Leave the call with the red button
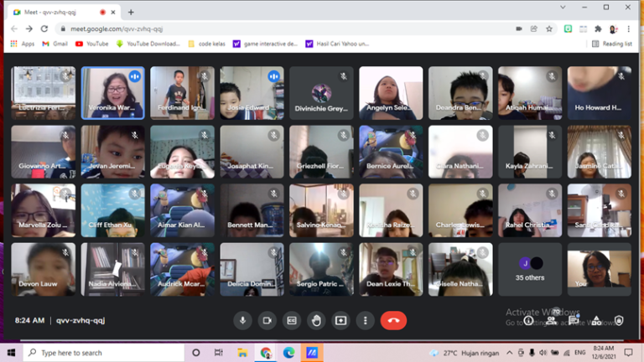644x362 pixels. pyautogui.click(x=393, y=320)
